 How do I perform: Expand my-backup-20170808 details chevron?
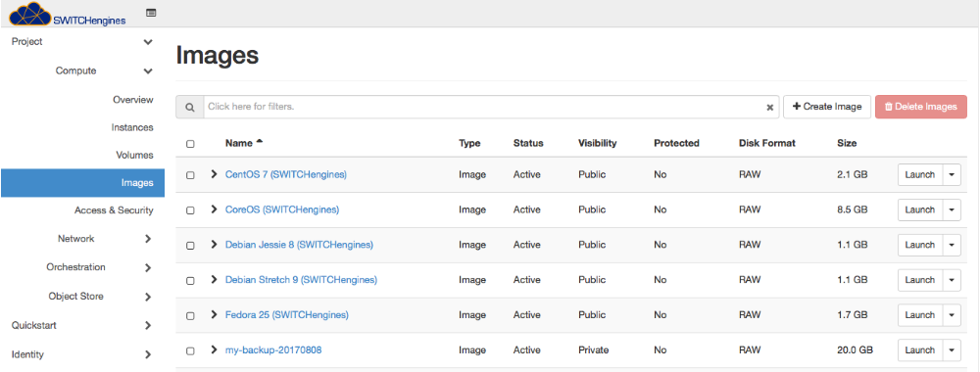214,349
